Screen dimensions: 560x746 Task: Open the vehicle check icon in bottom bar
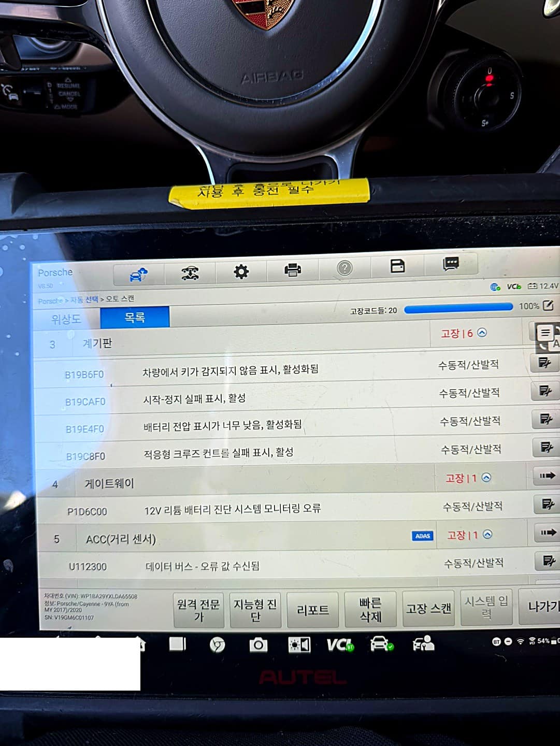pos(381,644)
